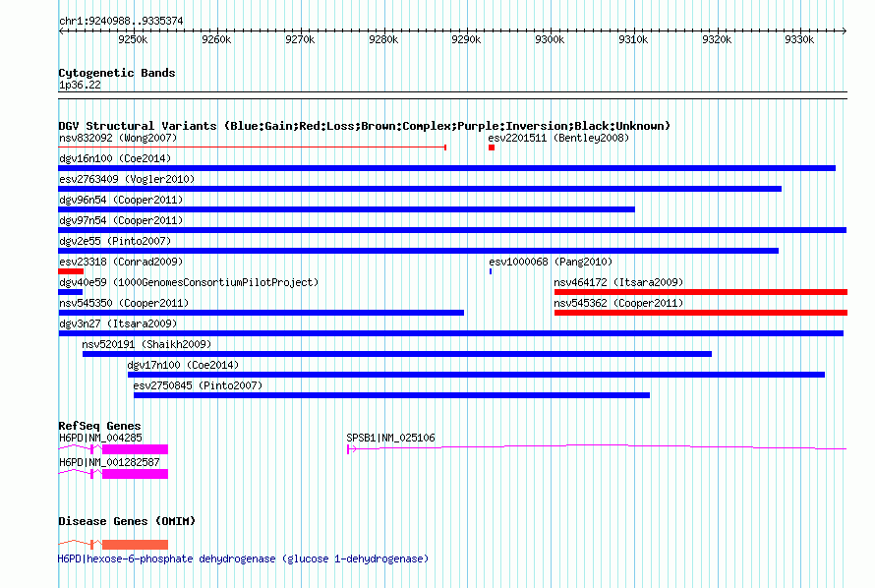Click the esv23318 (Conrad2009) red loss bar
Viewport: 875px width, 588px height.
[x=71, y=271]
